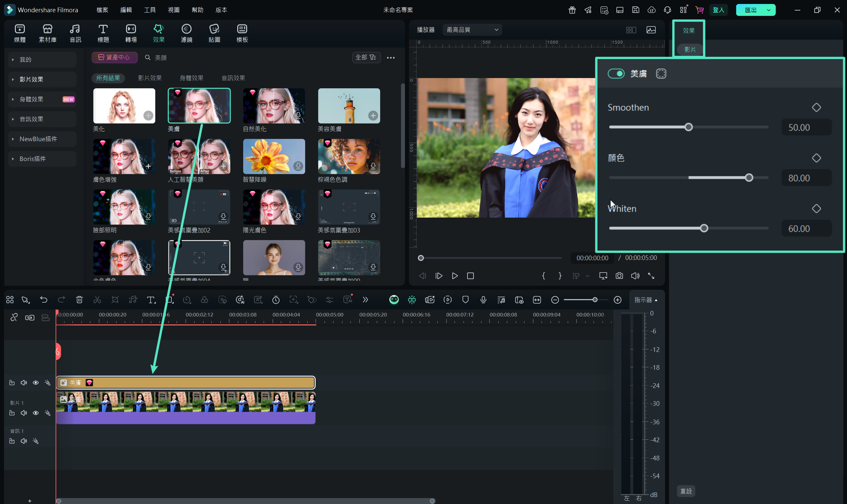Click the 匯出 export button
Image resolution: width=847 pixels, height=504 pixels.
point(750,10)
